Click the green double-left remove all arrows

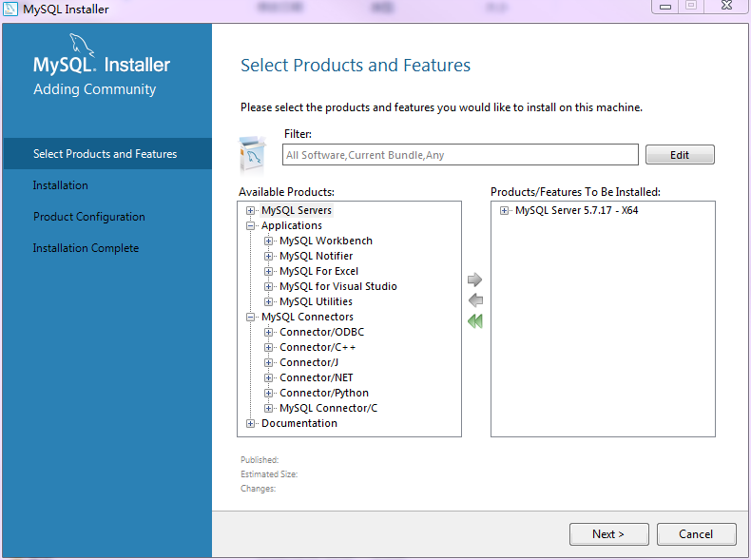pos(475,321)
